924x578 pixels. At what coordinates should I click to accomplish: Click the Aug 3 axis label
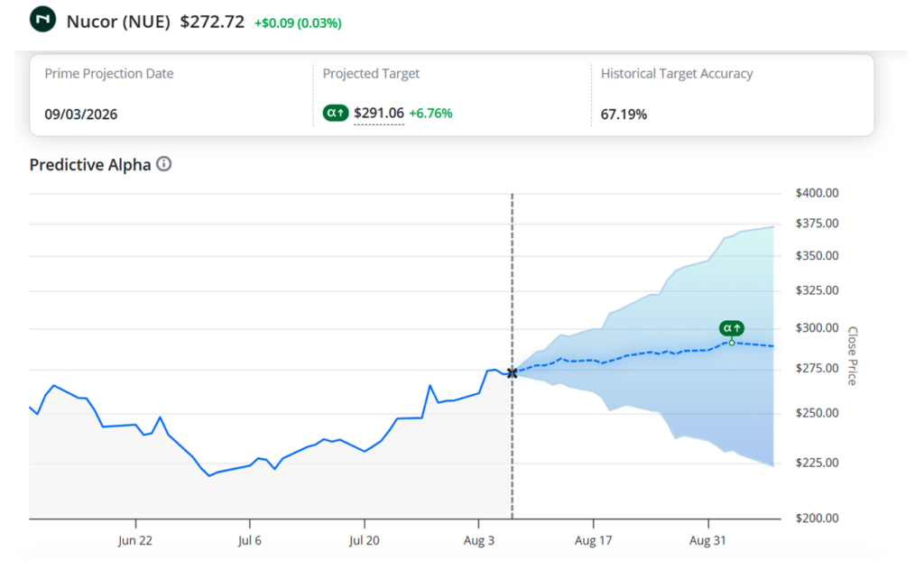pyautogui.click(x=478, y=540)
